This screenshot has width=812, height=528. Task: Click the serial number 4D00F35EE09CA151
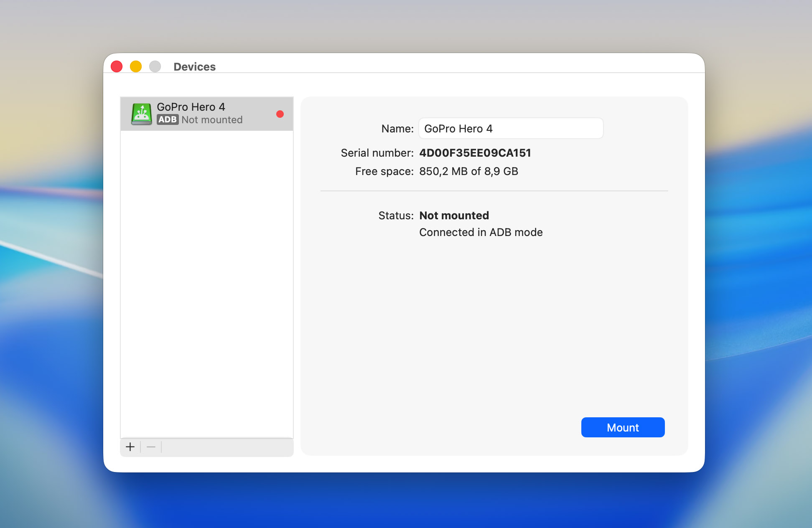(475, 153)
